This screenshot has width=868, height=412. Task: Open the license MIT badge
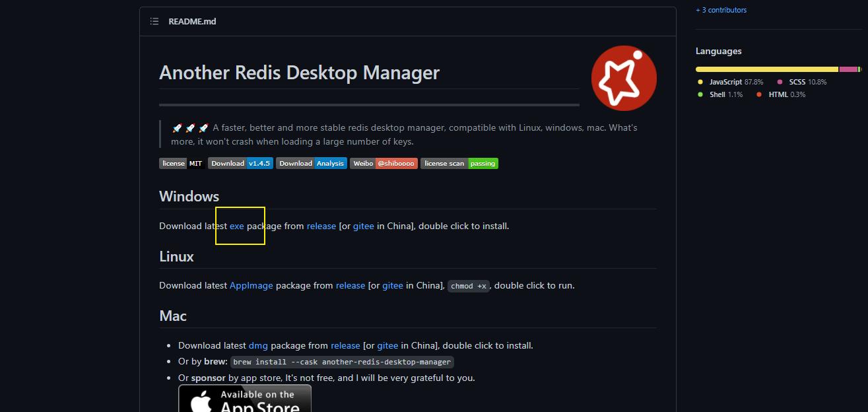(182, 163)
